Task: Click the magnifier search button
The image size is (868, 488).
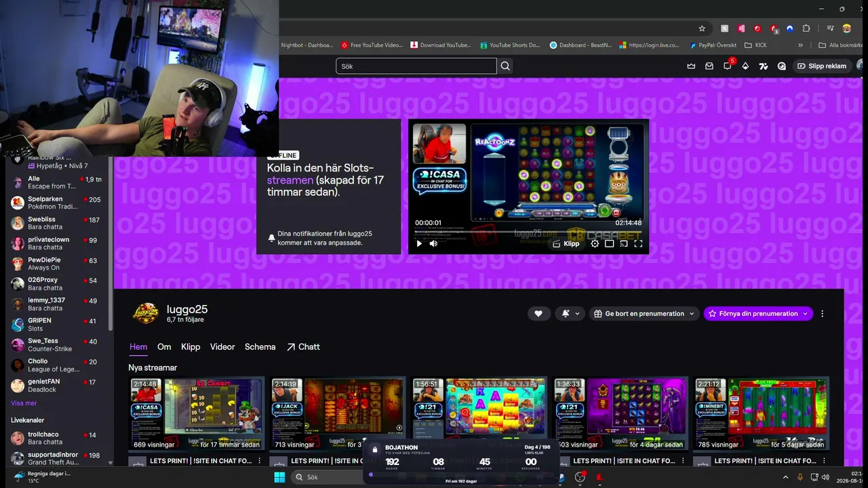Action: point(505,66)
